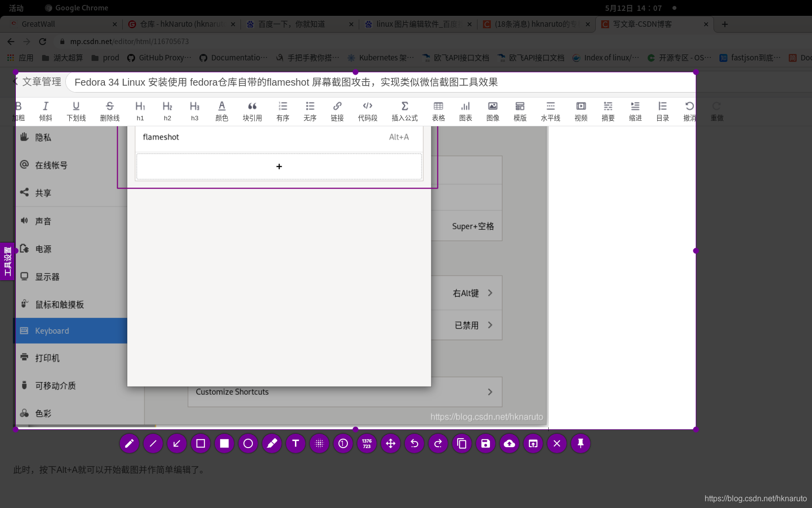Open capture in external application
Screen dimensions: 812x508
click(533, 444)
